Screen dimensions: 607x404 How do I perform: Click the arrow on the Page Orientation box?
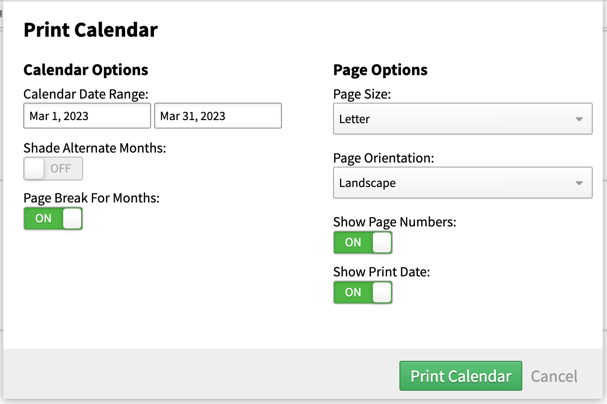579,183
